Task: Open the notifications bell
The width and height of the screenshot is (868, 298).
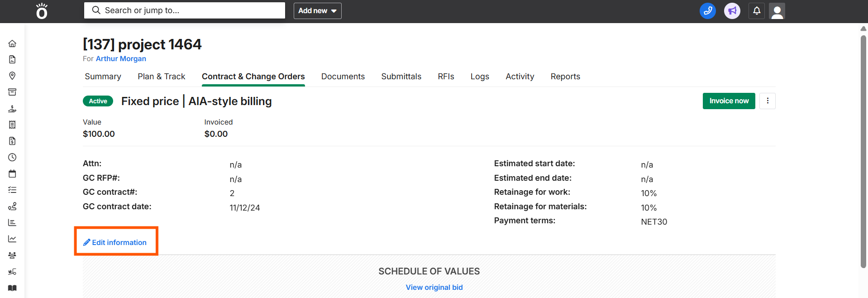Action: (x=757, y=11)
